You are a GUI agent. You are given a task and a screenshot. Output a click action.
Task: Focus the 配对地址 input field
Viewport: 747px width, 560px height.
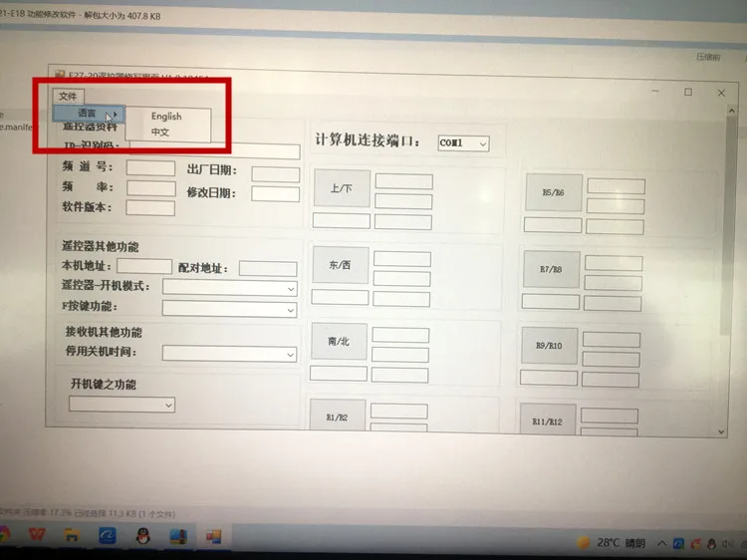point(268,268)
